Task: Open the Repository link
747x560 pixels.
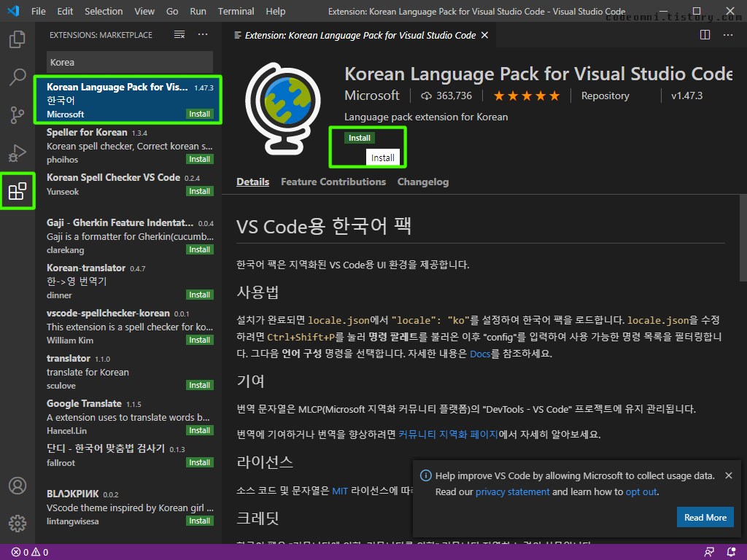Action: tap(605, 96)
